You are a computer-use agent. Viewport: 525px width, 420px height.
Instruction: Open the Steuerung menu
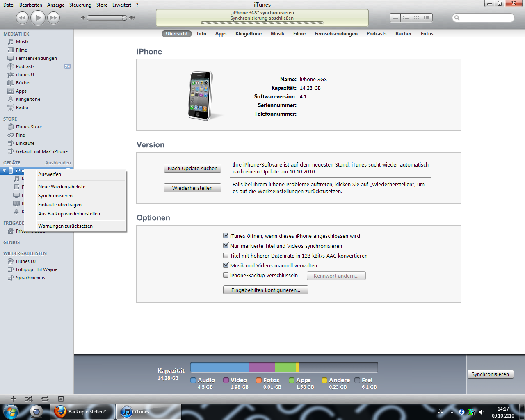(80, 5)
